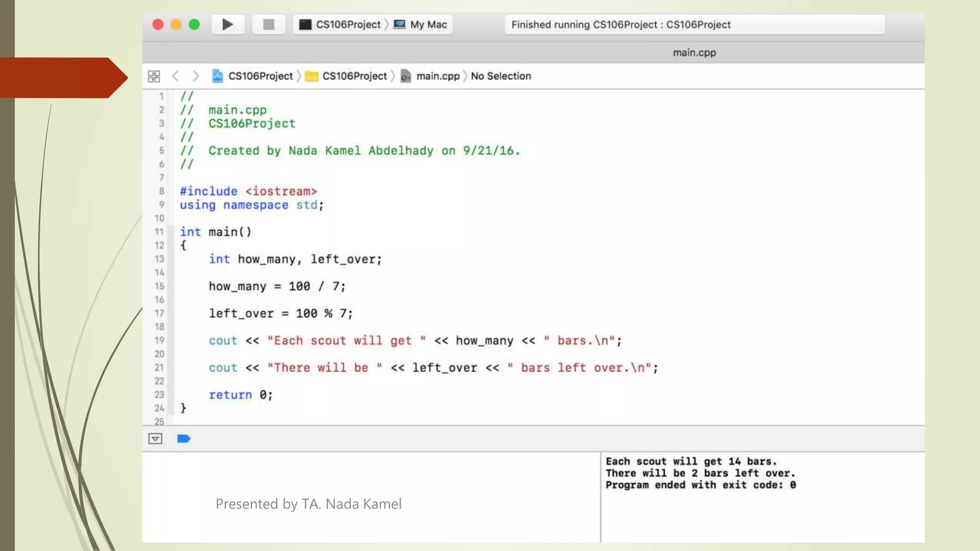Select the main.cpp tab title
The image size is (980, 551).
694,53
